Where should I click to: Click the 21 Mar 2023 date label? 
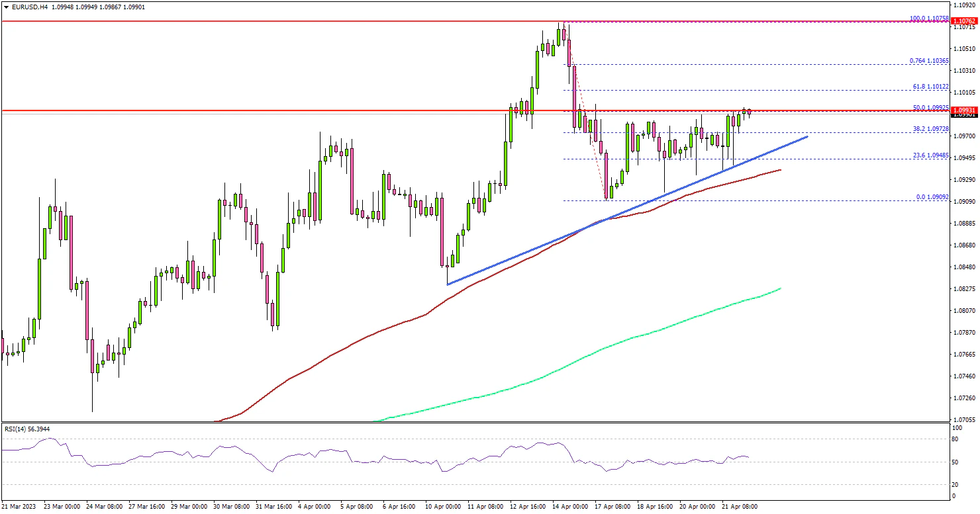(20, 506)
